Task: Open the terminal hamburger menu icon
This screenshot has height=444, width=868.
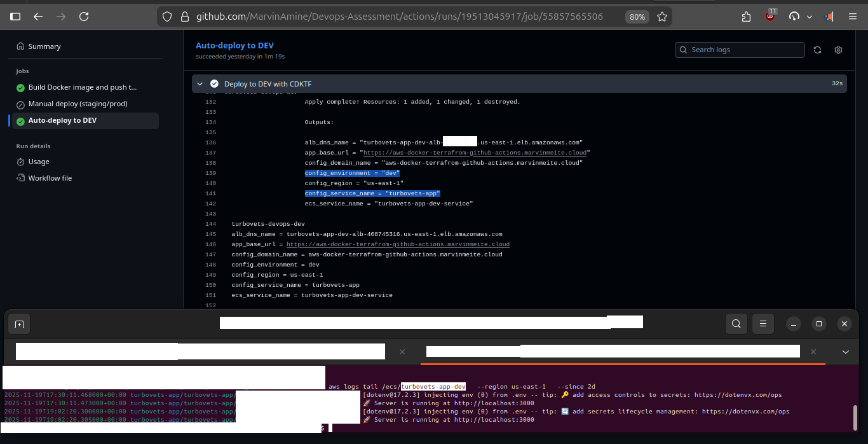Action: [763, 324]
